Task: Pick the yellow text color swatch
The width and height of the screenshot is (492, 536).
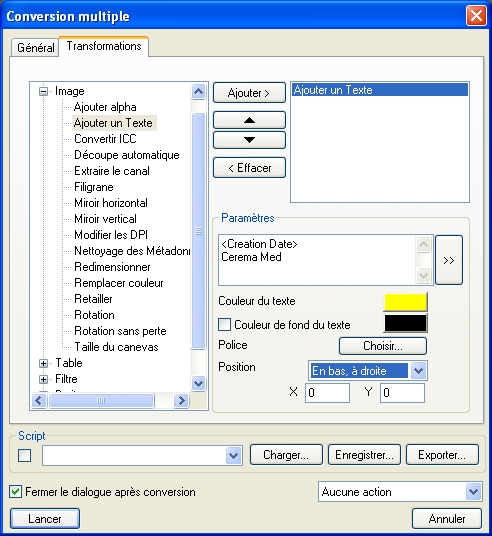Action: [405, 302]
